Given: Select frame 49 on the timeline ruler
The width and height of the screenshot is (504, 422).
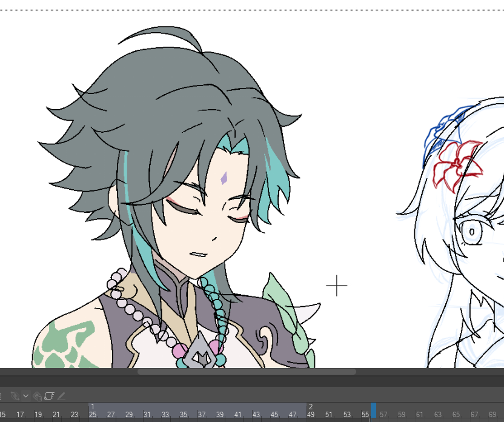Looking at the screenshot, I should tap(311, 415).
